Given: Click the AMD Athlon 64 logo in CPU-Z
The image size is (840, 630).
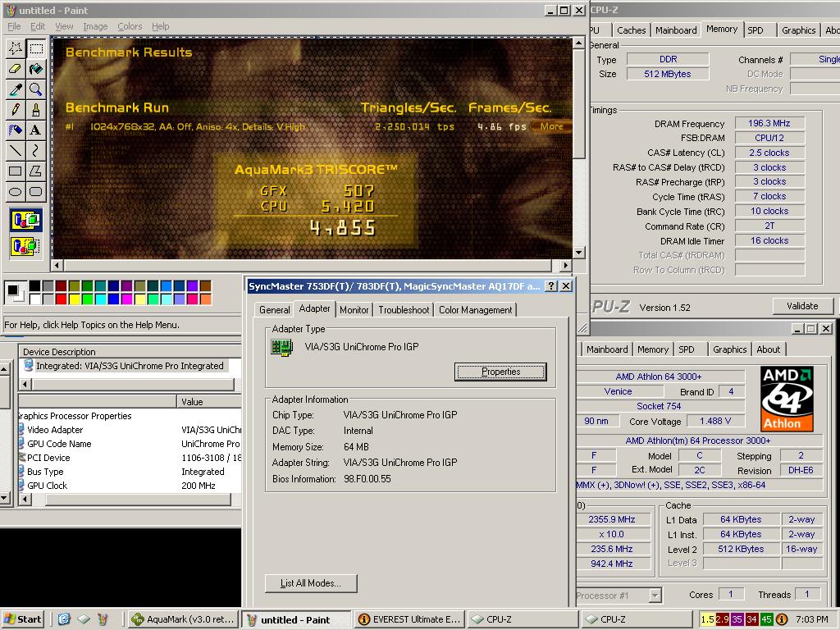Looking at the screenshot, I should tap(787, 399).
